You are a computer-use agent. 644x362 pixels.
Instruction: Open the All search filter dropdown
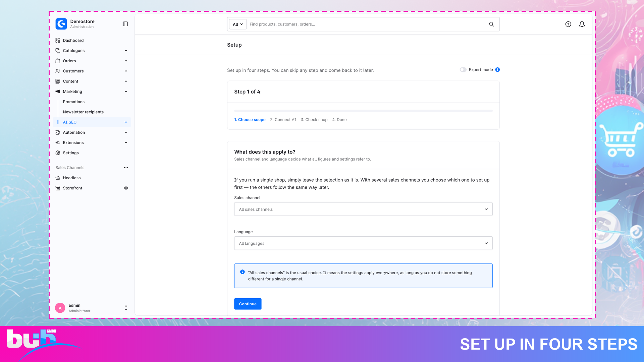coord(238,24)
